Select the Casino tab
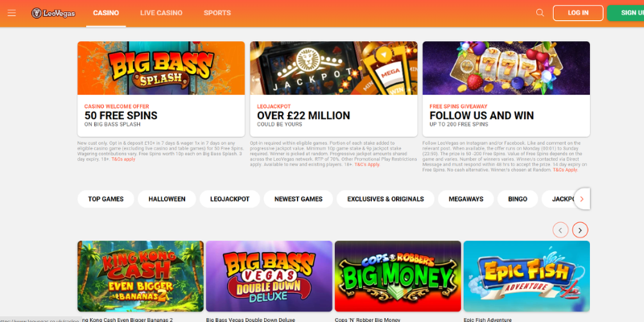The image size is (644, 322). pos(106,13)
